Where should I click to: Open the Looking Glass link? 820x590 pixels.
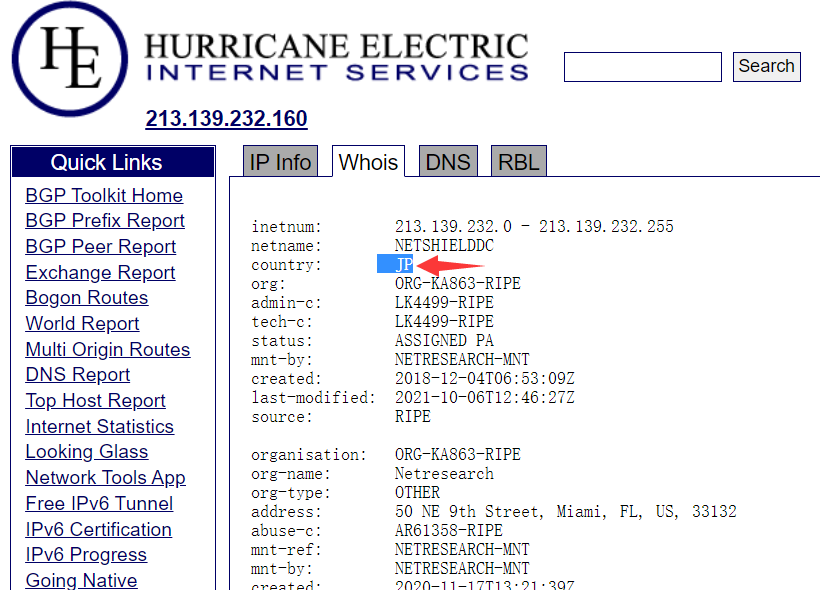click(87, 452)
